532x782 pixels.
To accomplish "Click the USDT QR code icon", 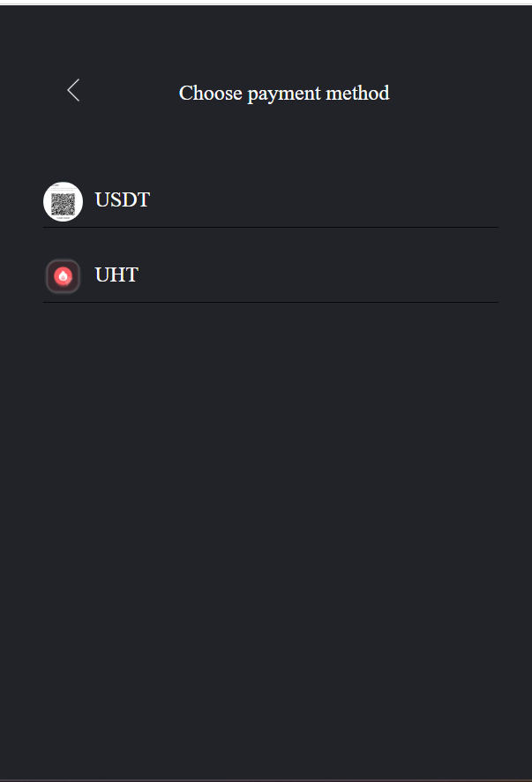I will (63, 201).
